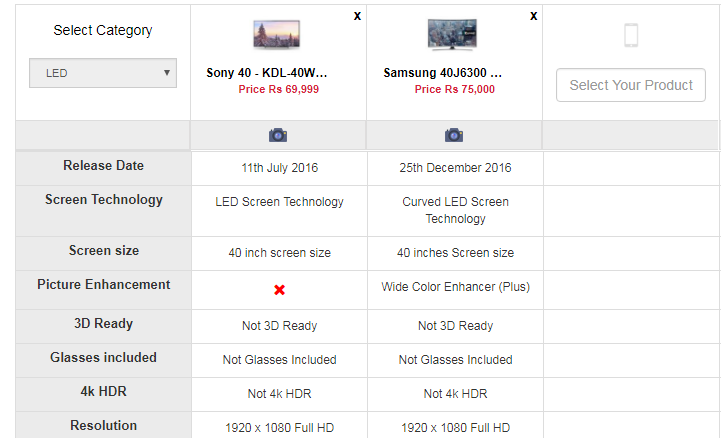Open the Samsung TV camera gallery icon

(x=454, y=135)
